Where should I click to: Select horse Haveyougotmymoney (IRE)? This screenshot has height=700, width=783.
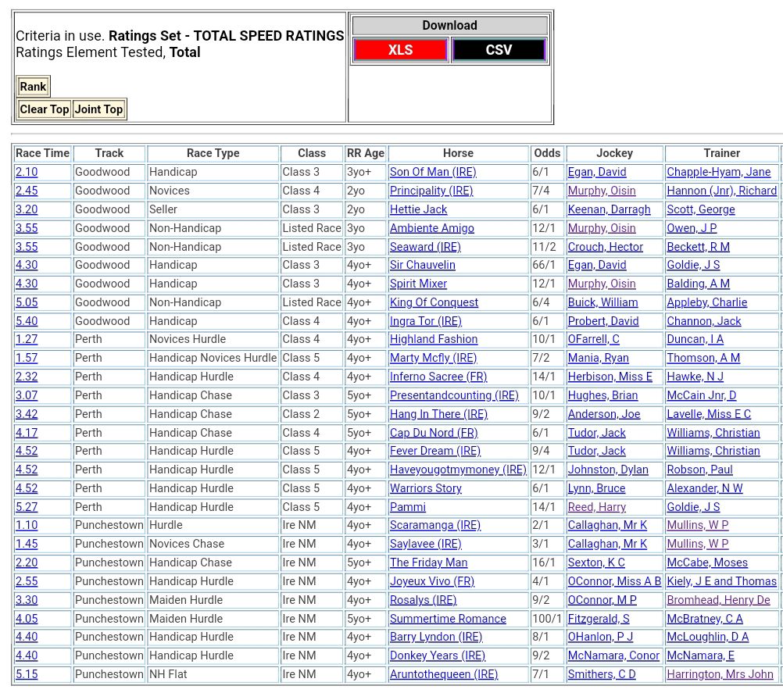tap(458, 470)
